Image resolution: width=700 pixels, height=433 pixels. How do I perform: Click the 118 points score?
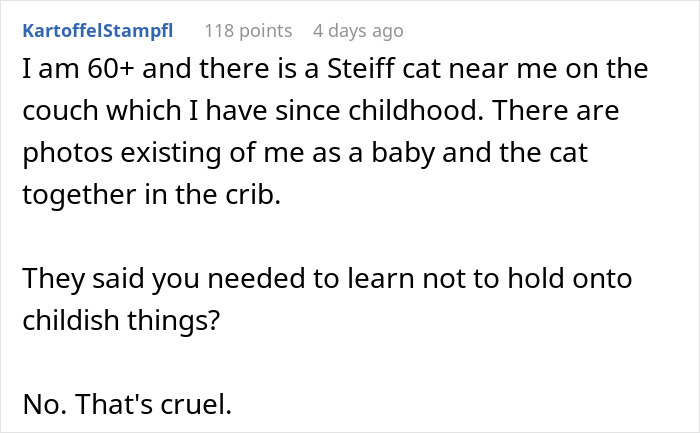tap(248, 30)
